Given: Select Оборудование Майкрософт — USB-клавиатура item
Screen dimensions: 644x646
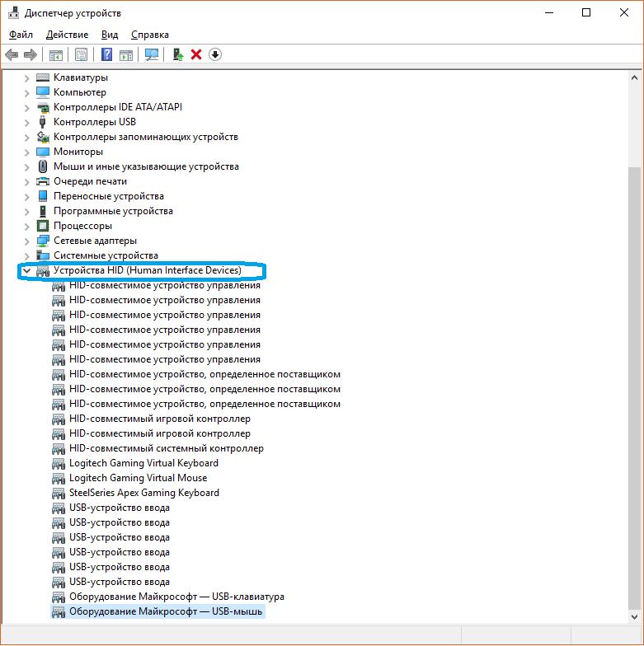Looking at the screenshot, I should point(176,597).
